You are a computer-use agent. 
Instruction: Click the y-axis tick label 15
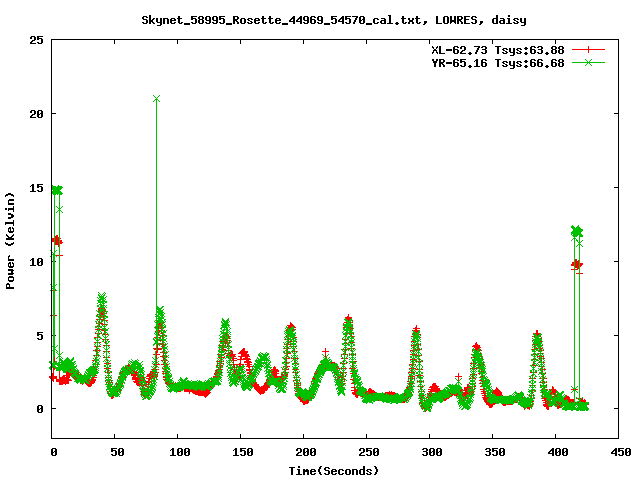click(36, 188)
